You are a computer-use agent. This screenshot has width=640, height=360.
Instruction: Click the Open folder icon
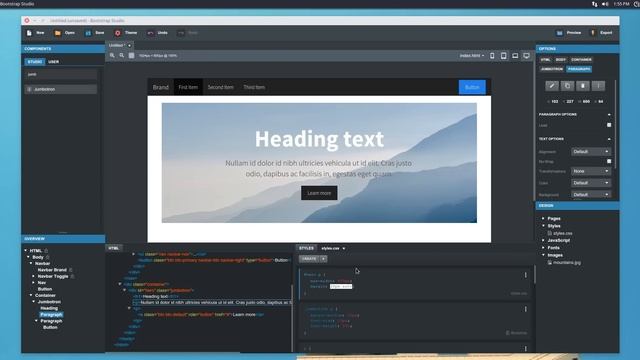(x=58, y=33)
